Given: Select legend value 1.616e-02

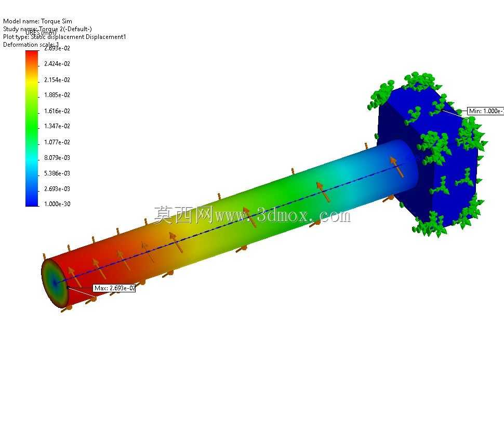Looking at the screenshot, I should click(x=57, y=111).
